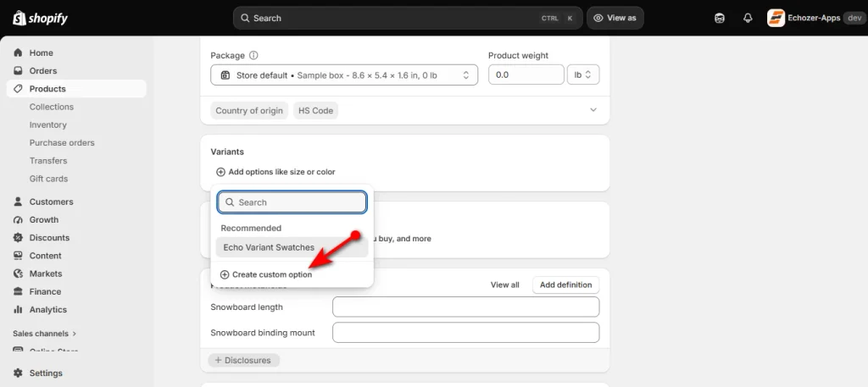Click the magnifier icon in the top search bar
The image size is (868, 387).
[245, 19]
